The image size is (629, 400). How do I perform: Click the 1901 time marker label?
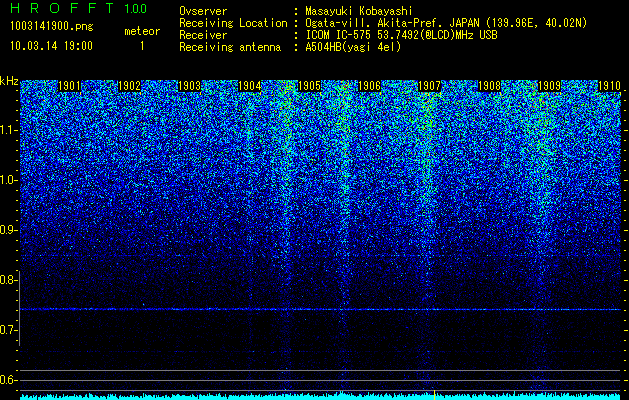(x=69, y=86)
